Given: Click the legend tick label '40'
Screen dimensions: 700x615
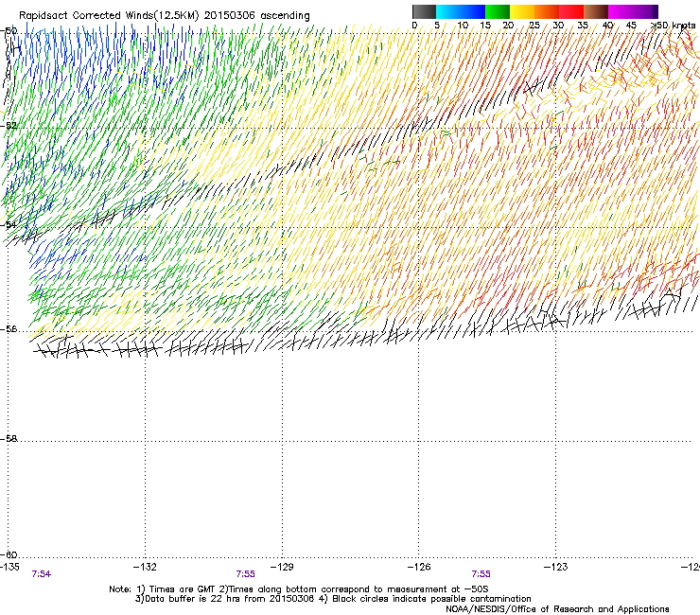Looking at the screenshot, I should click(x=607, y=26).
